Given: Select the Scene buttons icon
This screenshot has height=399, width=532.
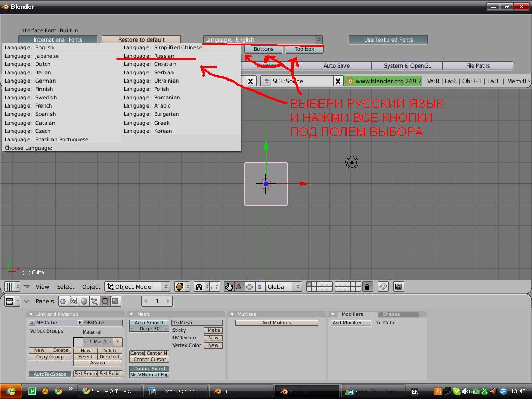Looking at the screenshot, I should coord(115,301).
